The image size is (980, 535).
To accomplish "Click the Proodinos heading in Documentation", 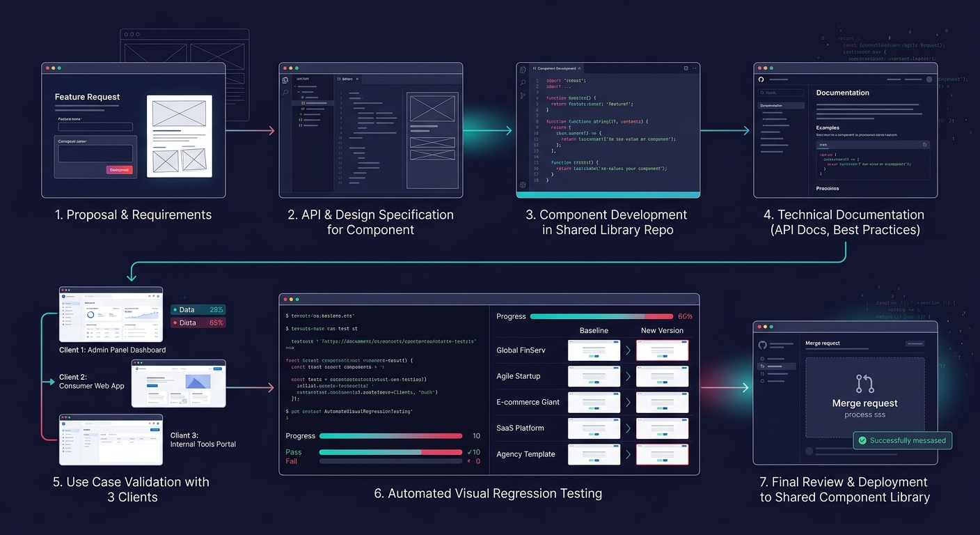I will [x=828, y=188].
